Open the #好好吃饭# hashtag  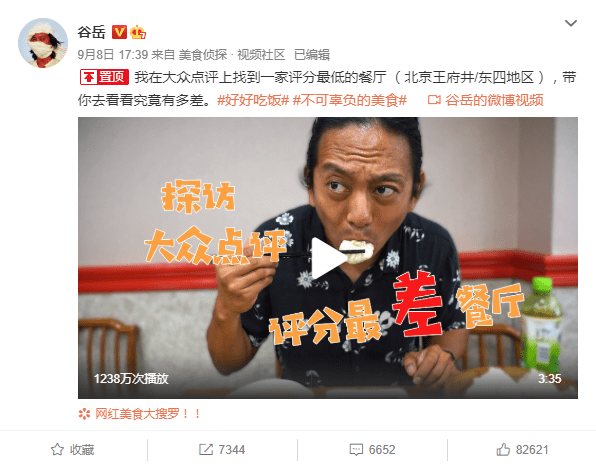[253, 100]
